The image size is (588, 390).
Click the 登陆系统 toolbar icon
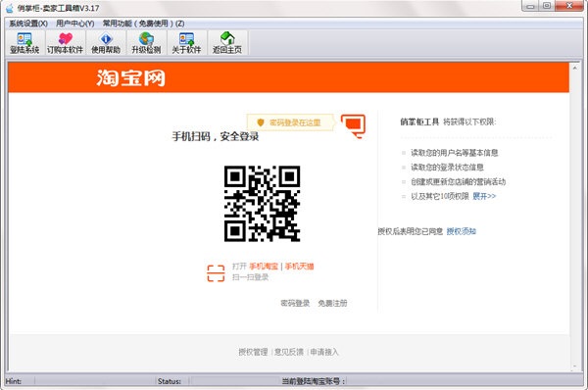point(24,43)
